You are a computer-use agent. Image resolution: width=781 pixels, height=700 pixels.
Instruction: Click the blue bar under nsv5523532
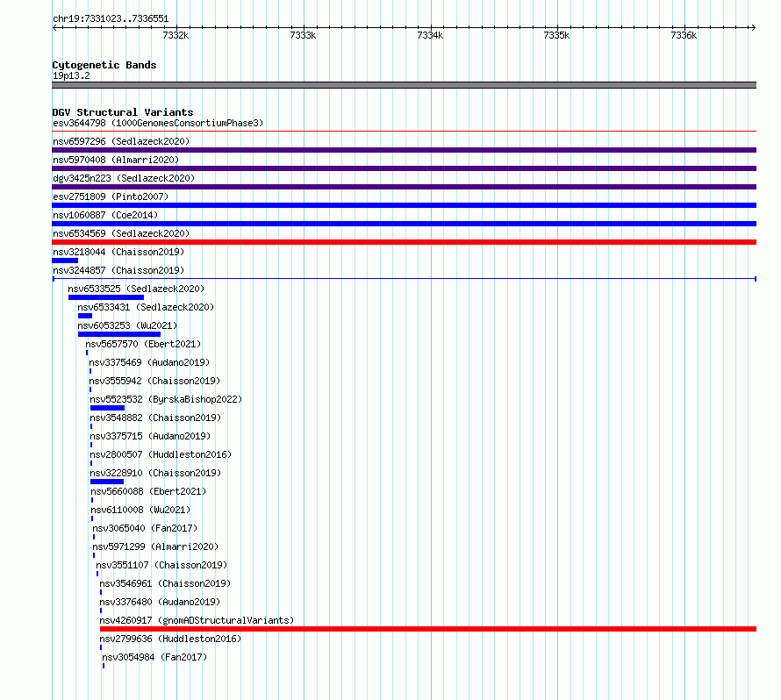(108, 408)
